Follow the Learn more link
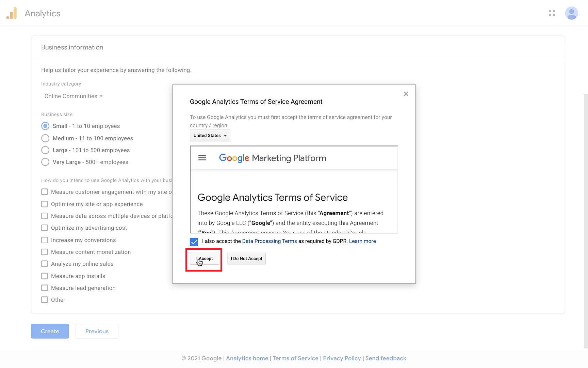This screenshot has width=588, height=368. click(362, 241)
